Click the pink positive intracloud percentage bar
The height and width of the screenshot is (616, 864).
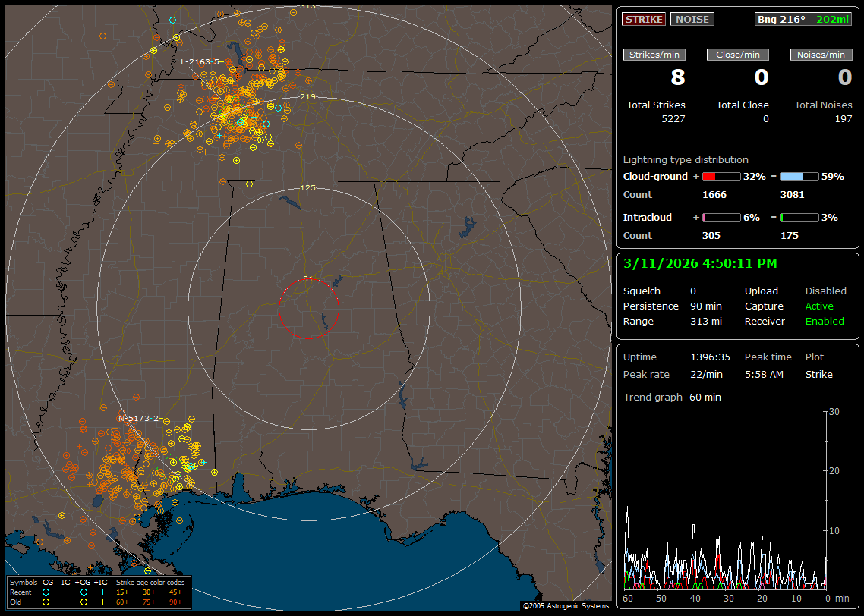click(x=721, y=217)
